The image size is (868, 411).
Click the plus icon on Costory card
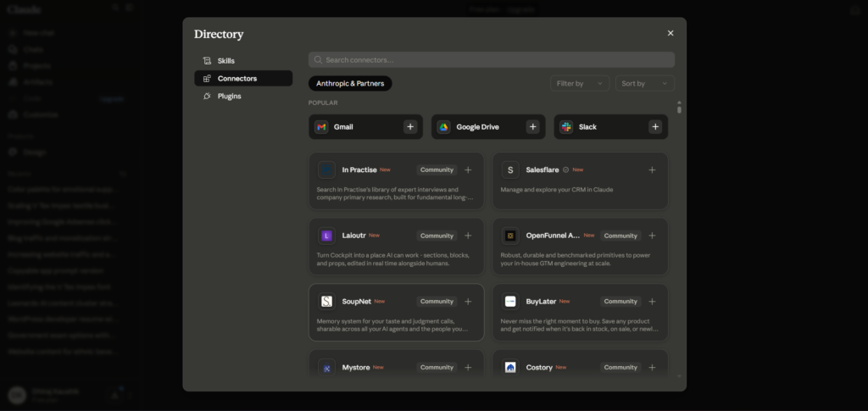point(652,367)
